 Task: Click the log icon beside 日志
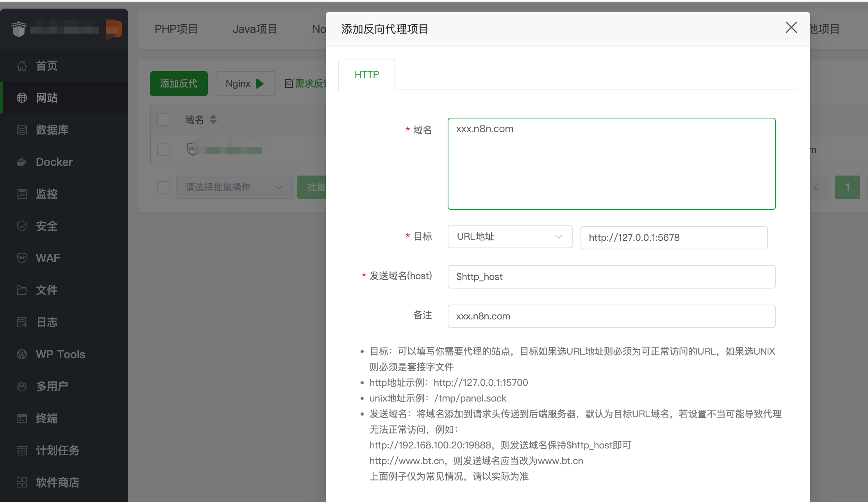coord(22,322)
